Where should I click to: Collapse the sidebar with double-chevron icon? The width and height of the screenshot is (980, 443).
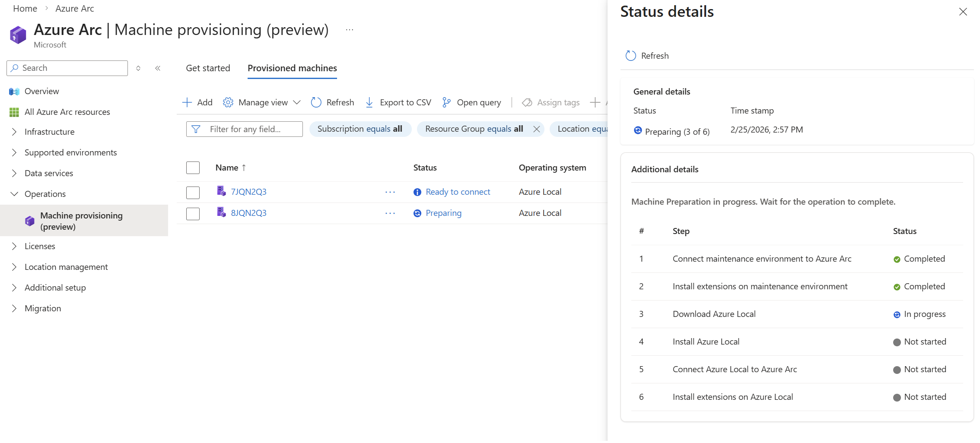coord(158,68)
